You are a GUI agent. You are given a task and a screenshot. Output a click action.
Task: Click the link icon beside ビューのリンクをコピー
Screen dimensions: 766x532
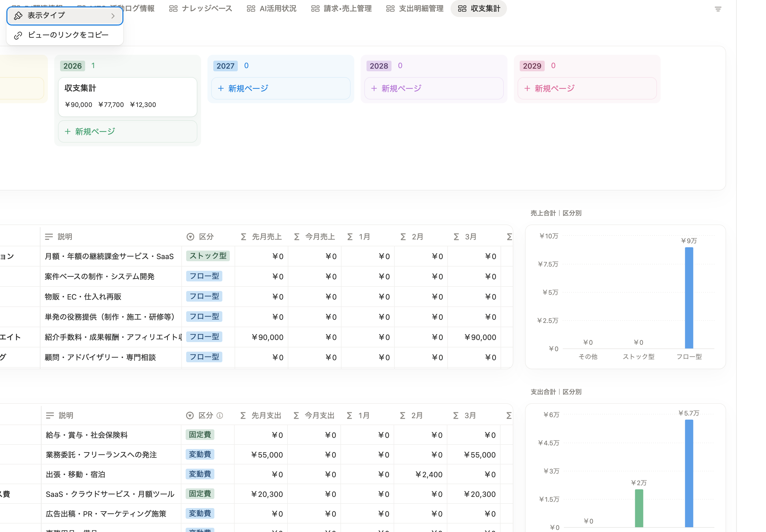(18, 35)
